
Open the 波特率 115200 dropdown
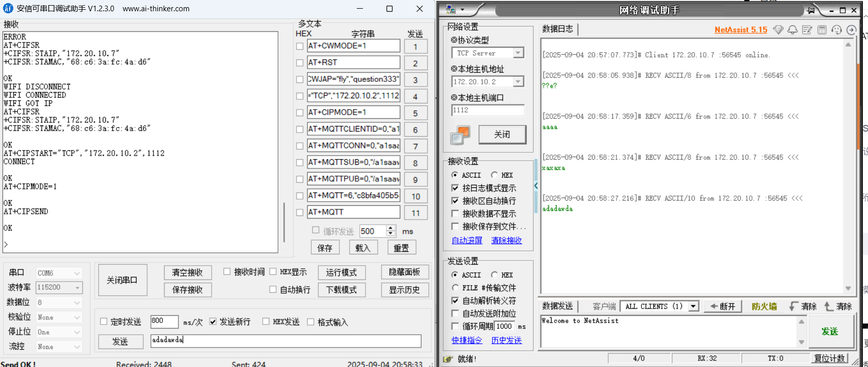click(x=77, y=288)
